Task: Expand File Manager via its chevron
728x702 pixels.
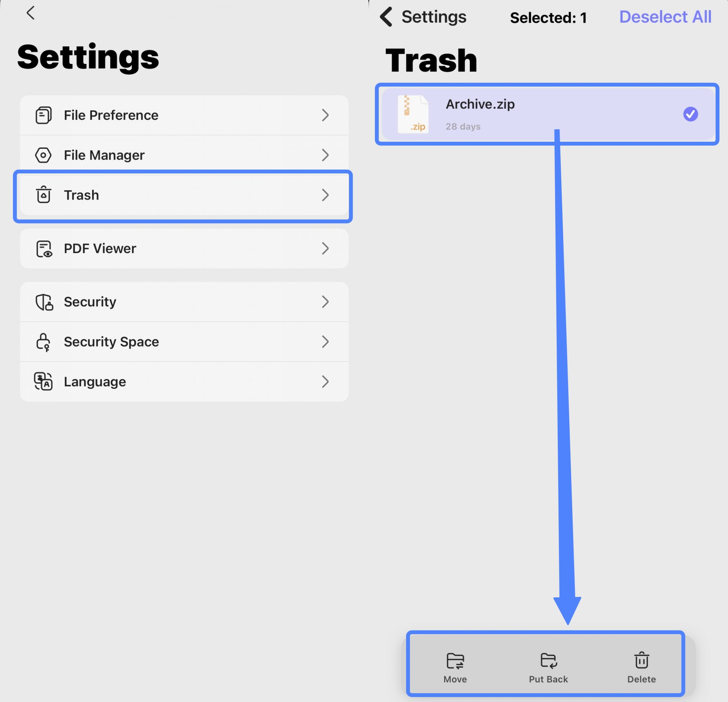Action: click(x=325, y=155)
